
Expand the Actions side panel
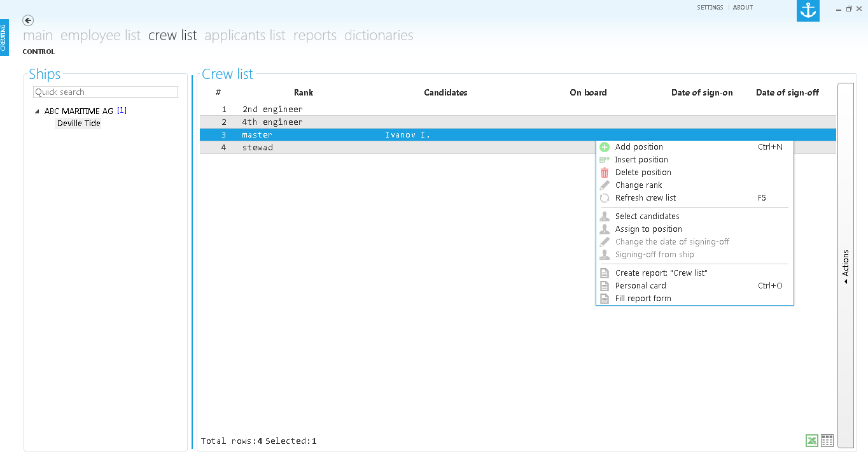point(846,266)
